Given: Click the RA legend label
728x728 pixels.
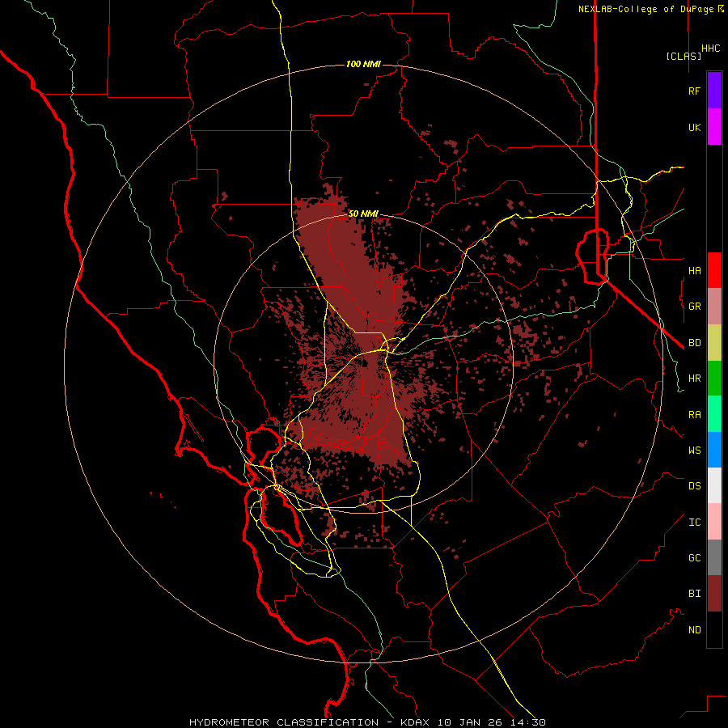Looking at the screenshot, I should click(x=694, y=415).
